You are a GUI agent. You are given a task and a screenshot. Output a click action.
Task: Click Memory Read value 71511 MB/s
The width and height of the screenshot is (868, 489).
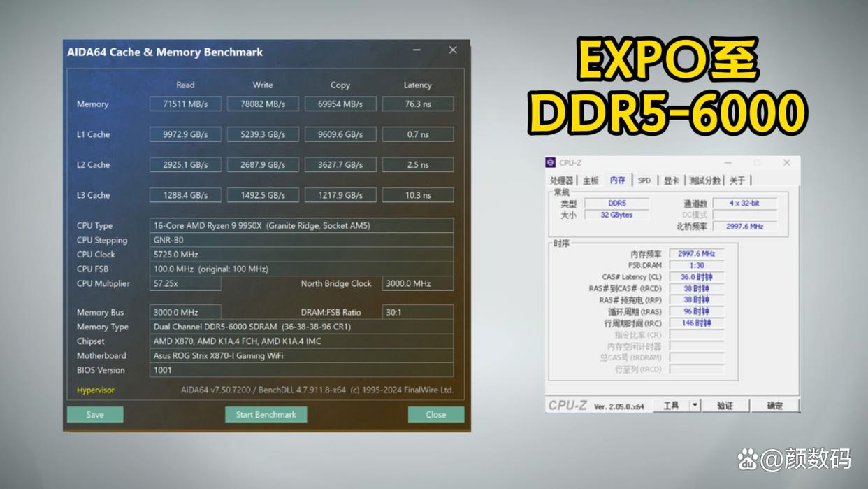click(x=185, y=104)
